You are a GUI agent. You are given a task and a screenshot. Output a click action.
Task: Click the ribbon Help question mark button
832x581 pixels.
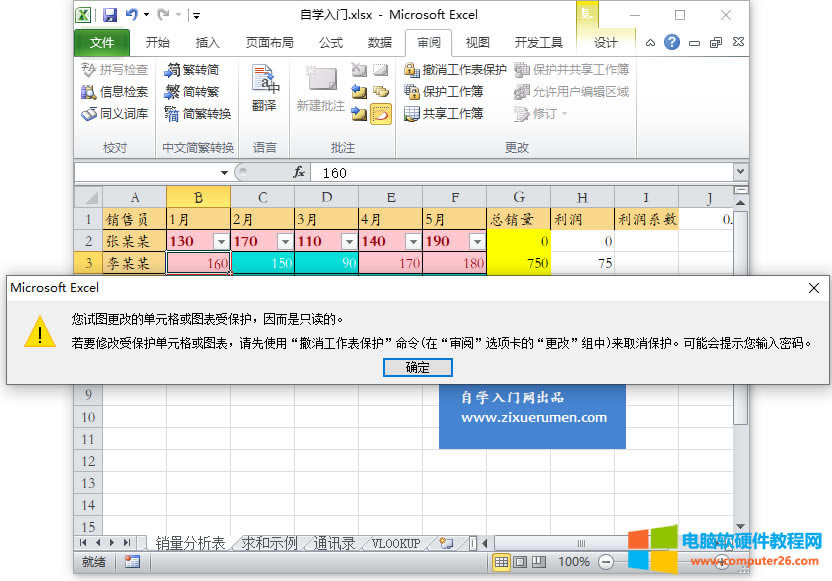(670, 43)
